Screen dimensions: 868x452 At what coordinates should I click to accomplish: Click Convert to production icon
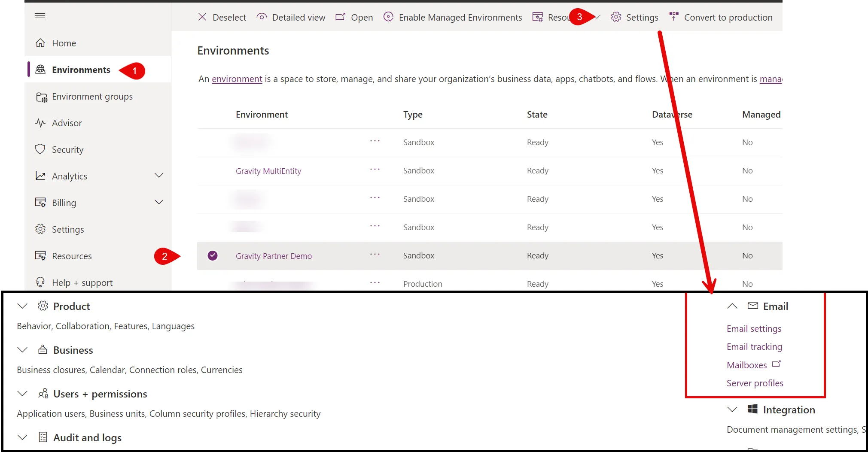click(x=674, y=17)
